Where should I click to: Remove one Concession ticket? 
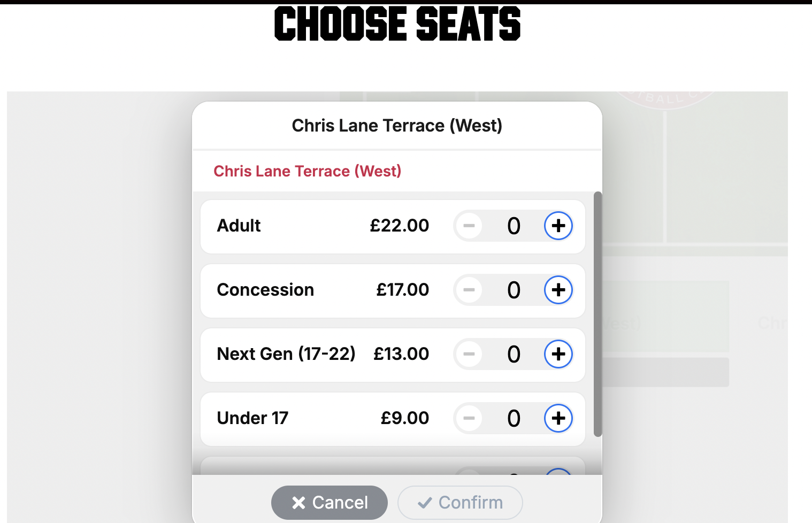coord(469,290)
